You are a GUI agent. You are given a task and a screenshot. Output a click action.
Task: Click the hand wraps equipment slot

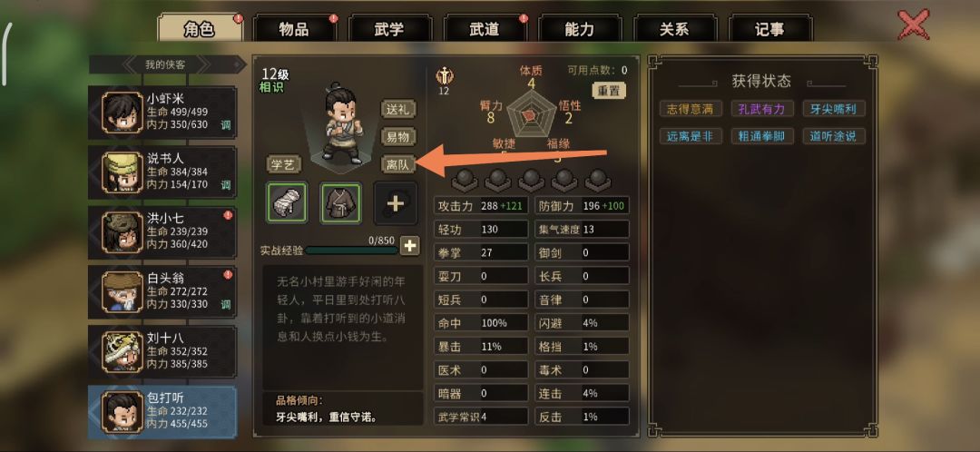pyautogui.click(x=287, y=202)
